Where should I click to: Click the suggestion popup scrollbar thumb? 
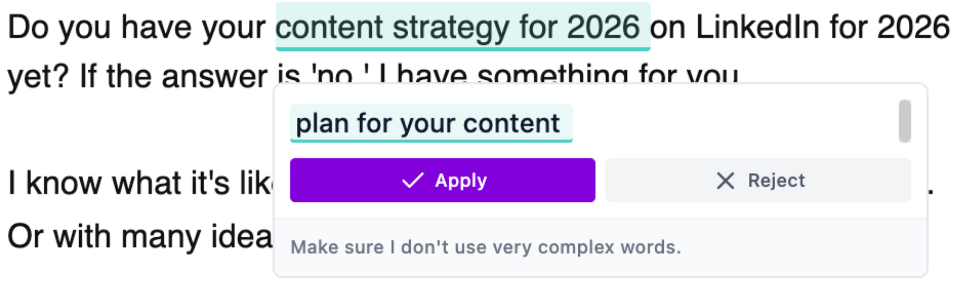905,121
